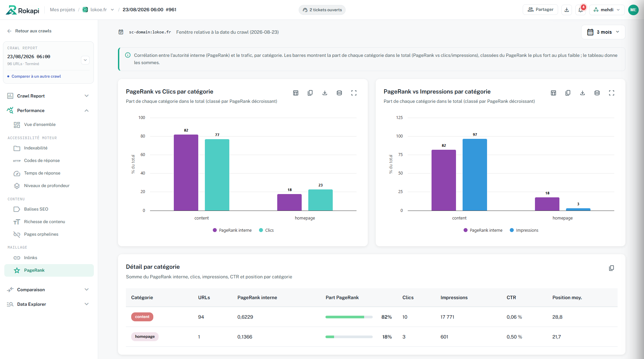Click the Crawl Report sidebar icon
The height and width of the screenshot is (359, 644).
[10, 96]
